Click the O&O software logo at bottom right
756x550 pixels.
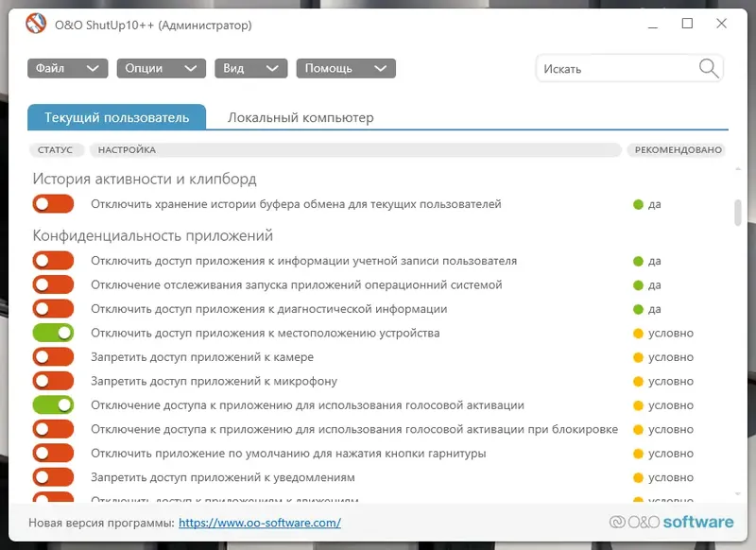click(672, 521)
